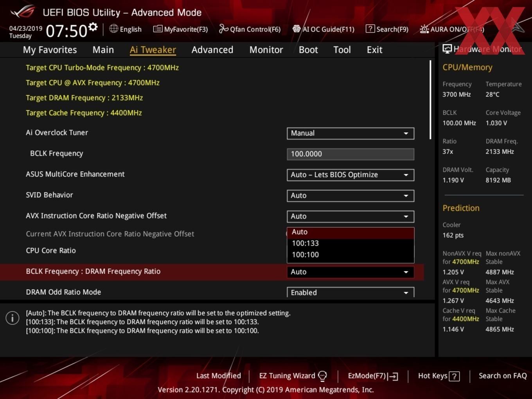Click Target Cache Frequency : 4400MHz text

click(x=84, y=113)
